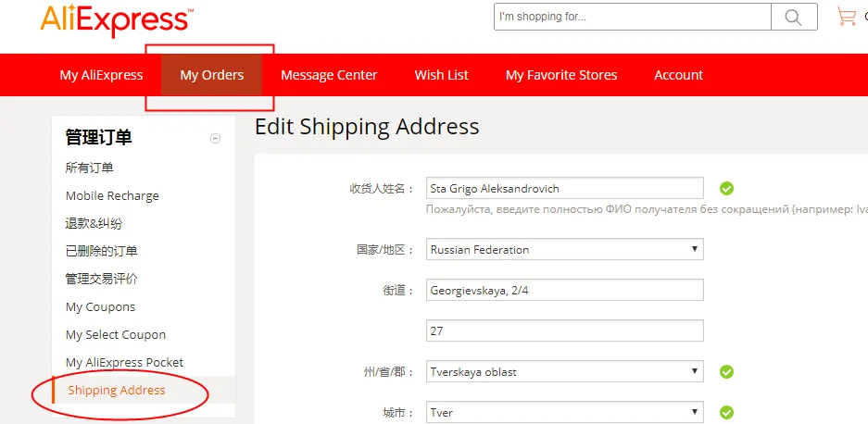The height and width of the screenshot is (424, 868).
Task: Click the search magnifier button
Action: coord(794,18)
